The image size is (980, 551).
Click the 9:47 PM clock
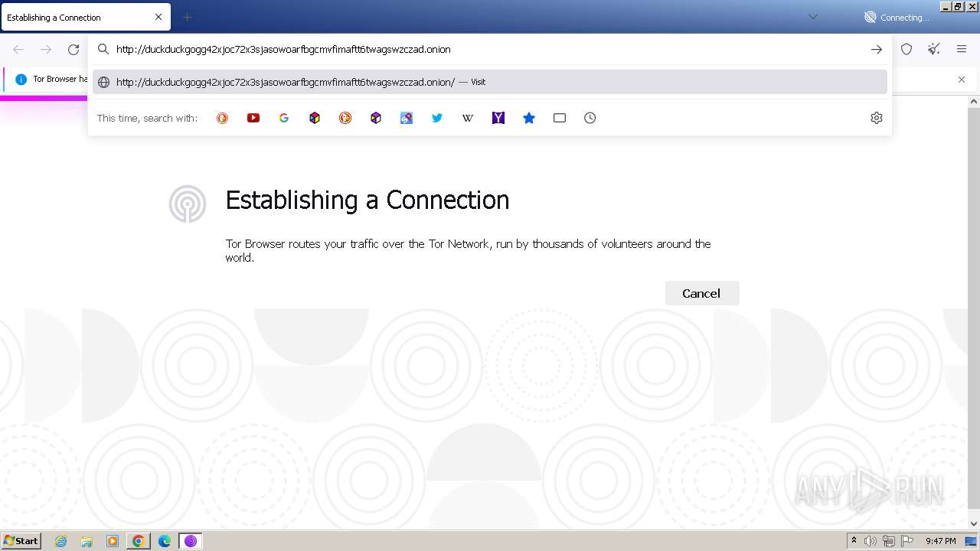click(x=940, y=541)
